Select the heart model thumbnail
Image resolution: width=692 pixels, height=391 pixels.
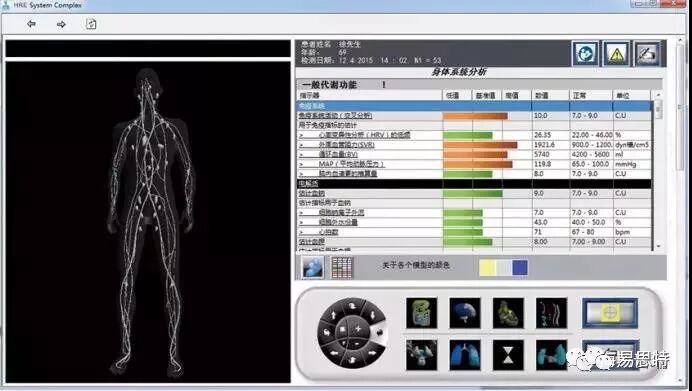click(508, 313)
